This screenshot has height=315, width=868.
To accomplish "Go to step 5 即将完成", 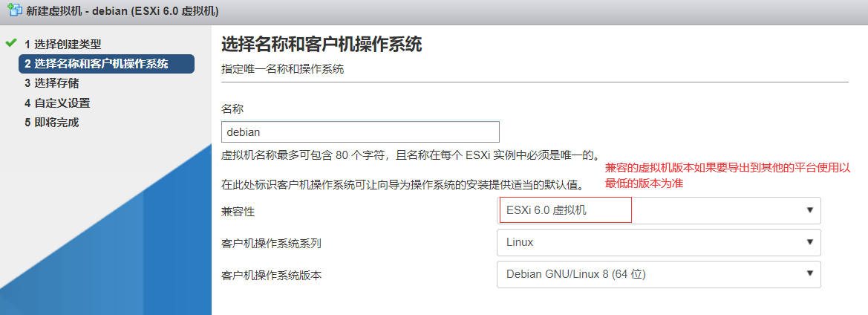I will point(51,122).
